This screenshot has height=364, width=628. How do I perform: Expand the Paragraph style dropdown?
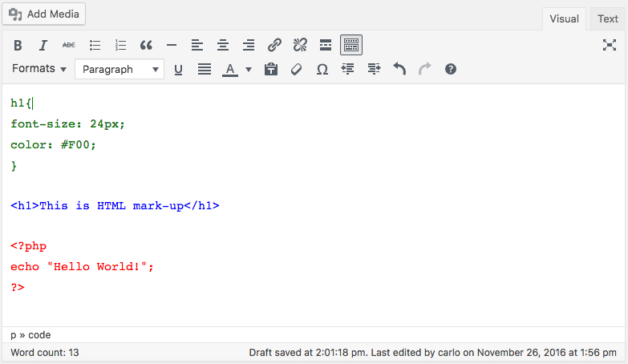[x=120, y=70]
